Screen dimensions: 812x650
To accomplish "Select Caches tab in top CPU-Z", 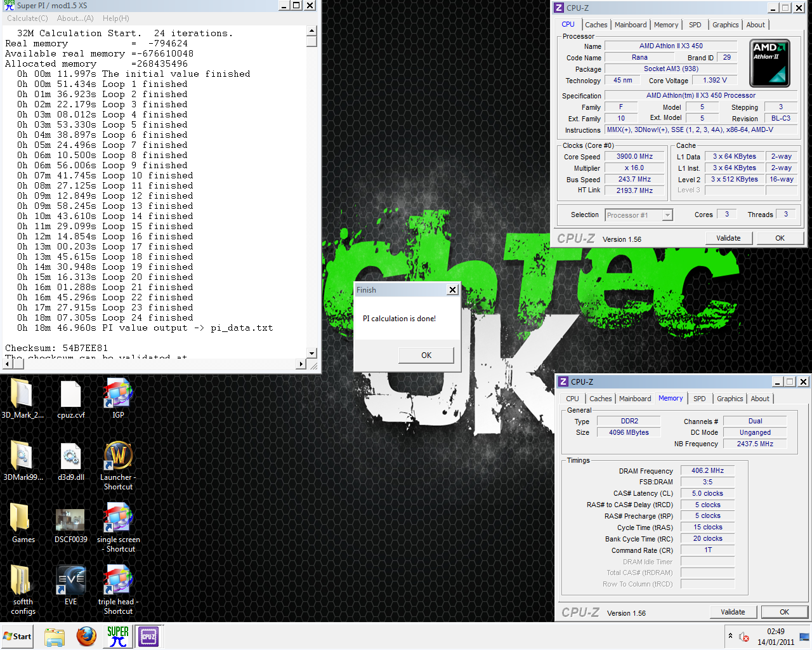I will [596, 25].
